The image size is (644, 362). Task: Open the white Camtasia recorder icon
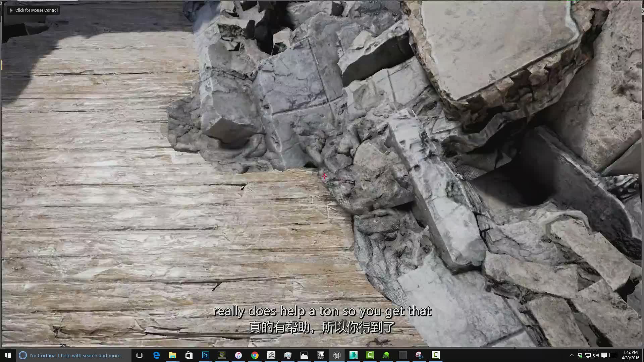point(436,355)
